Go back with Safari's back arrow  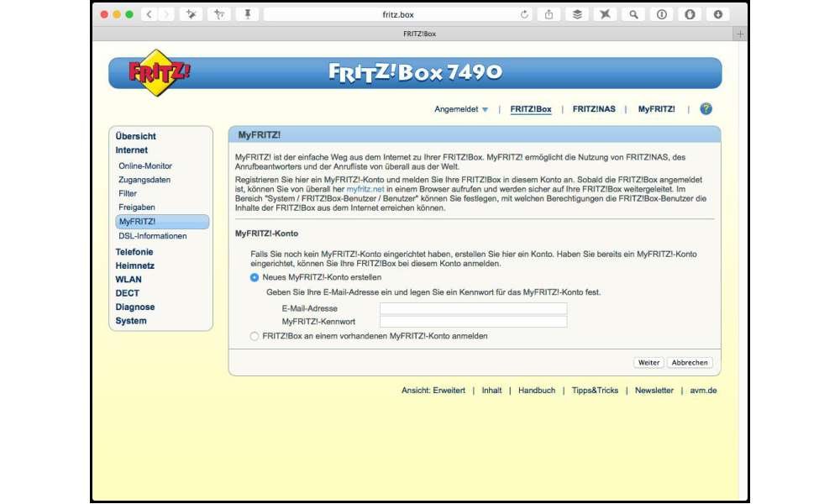point(149,14)
